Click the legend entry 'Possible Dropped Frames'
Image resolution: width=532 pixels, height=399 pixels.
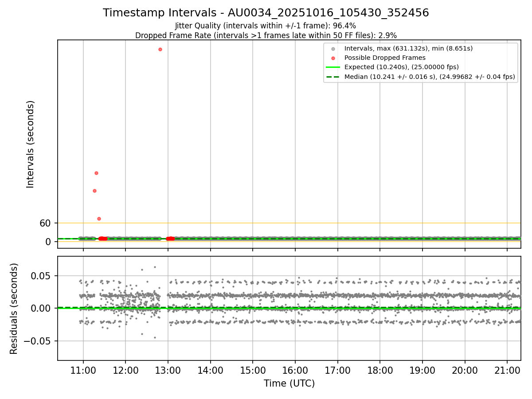click(x=385, y=58)
